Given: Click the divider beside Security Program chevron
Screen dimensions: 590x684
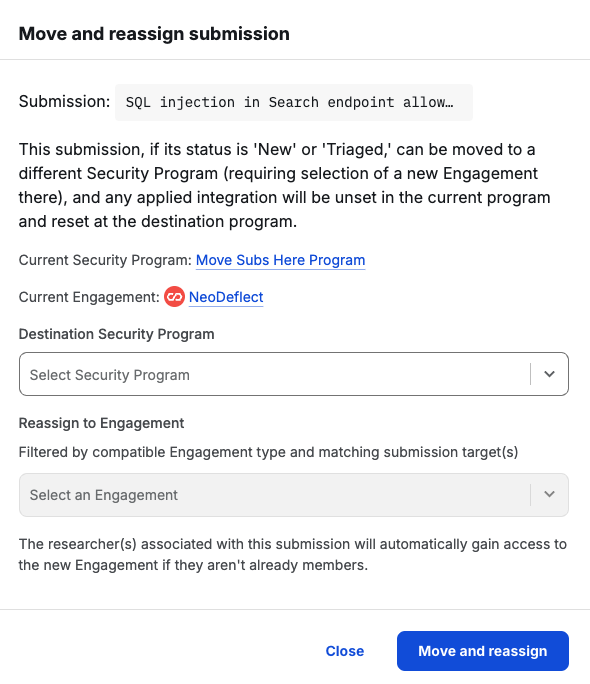Looking at the screenshot, I should click(531, 374).
